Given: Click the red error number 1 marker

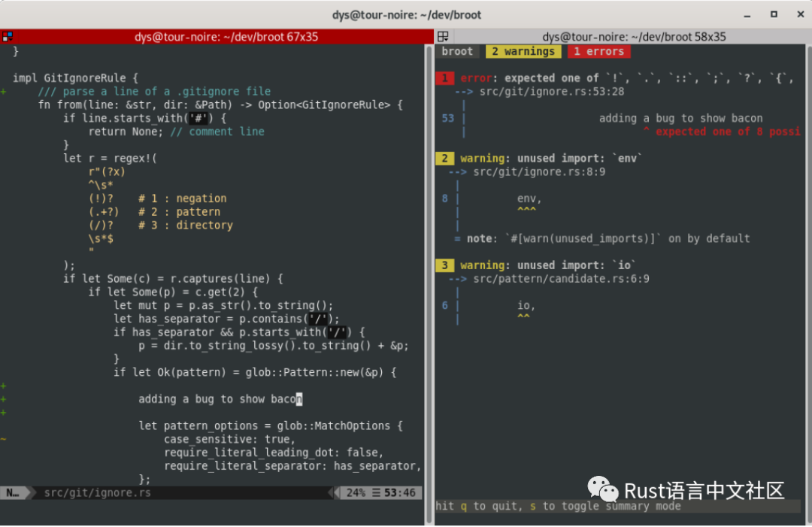Looking at the screenshot, I should [x=444, y=78].
